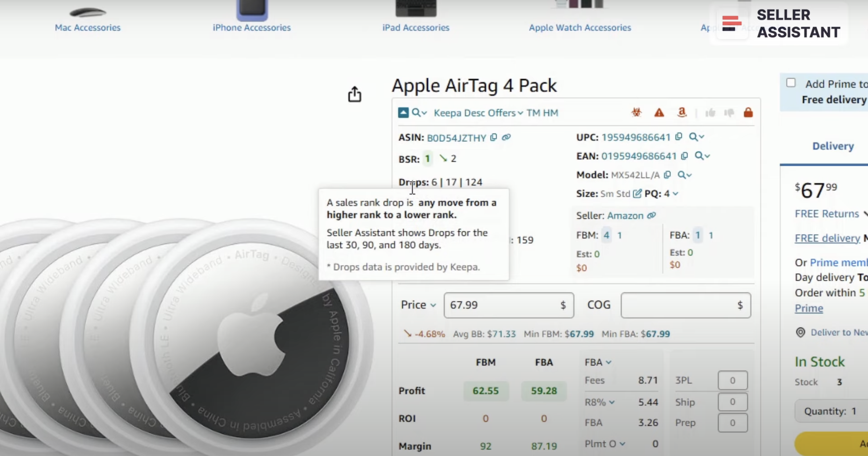Click the hazmat biohazard icon
868x456 pixels.
636,112
